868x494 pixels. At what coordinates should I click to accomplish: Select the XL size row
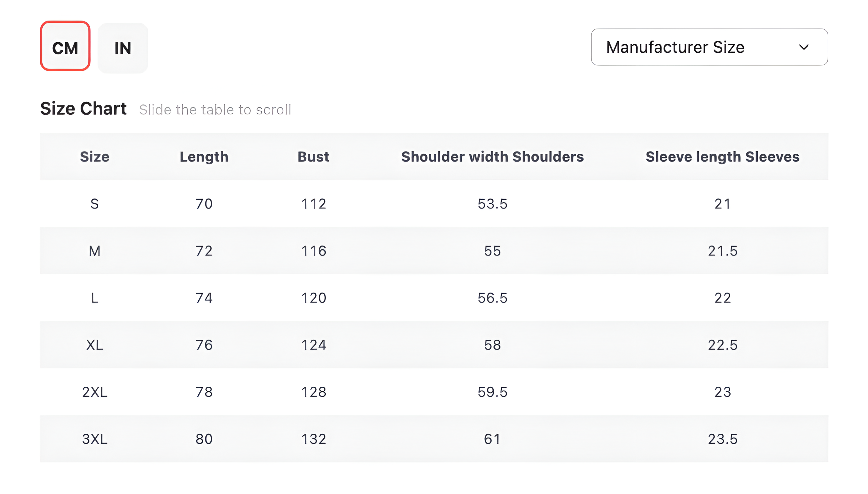click(94, 345)
